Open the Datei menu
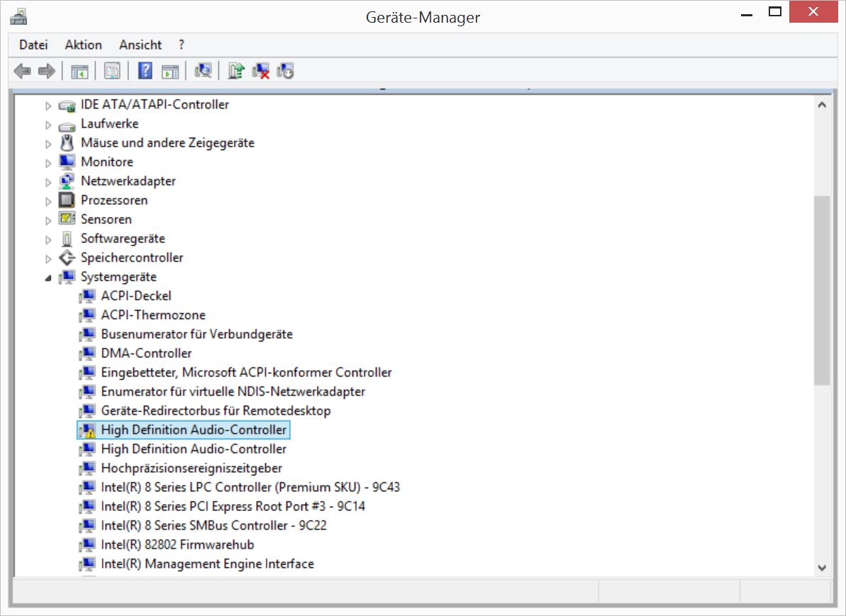This screenshot has height=616, width=846. (33, 45)
